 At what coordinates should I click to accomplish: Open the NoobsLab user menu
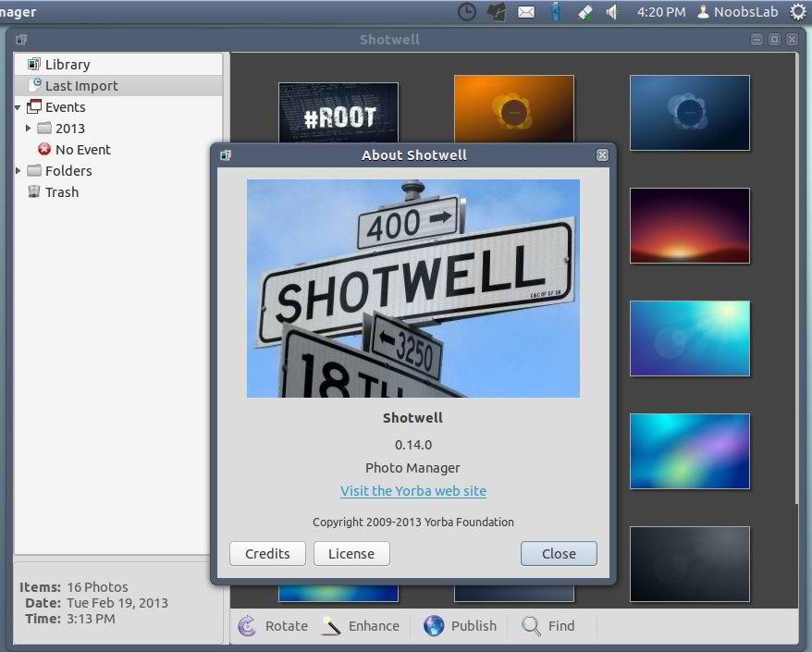tap(738, 12)
